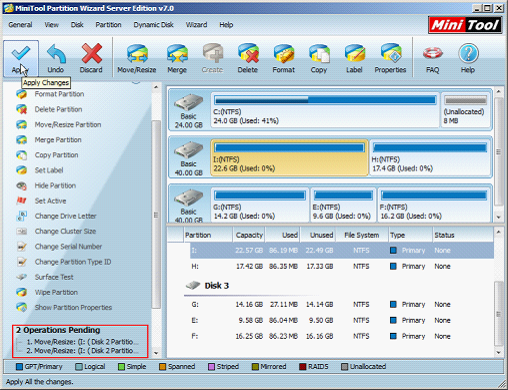Click disk map scrollbar up arrow
Image resolution: width=508 pixels, height=390 pixels.
tap(498, 91)
